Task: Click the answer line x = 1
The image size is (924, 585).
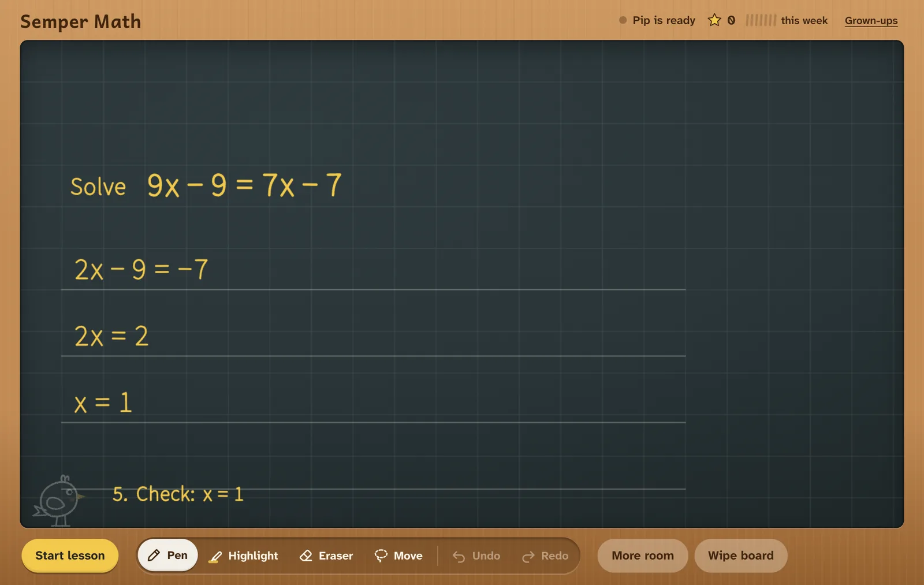Action: (x=103, y=403)
